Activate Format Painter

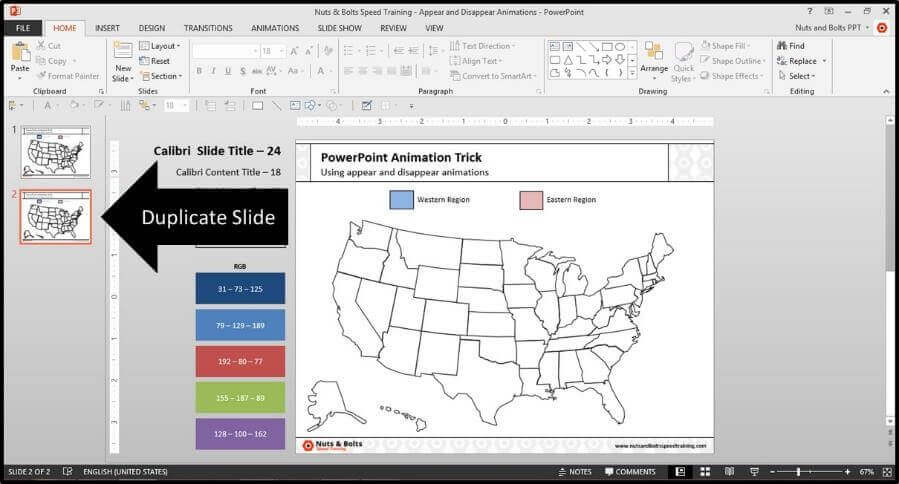coord(68,76)
